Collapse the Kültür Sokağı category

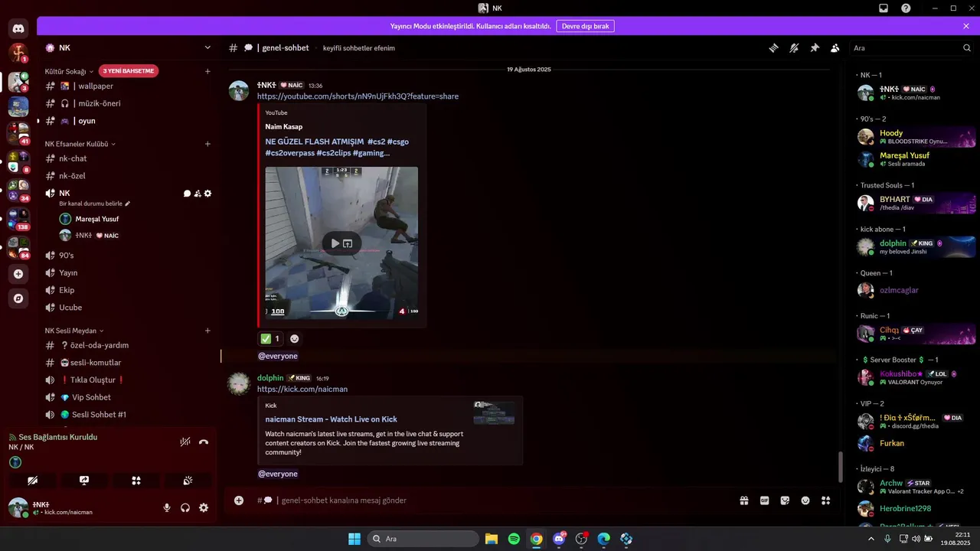tap(70, 71)
